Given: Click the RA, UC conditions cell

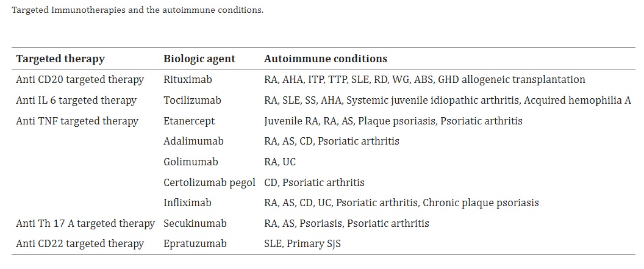Looking at the screenshot, I should tap(280, 162).
